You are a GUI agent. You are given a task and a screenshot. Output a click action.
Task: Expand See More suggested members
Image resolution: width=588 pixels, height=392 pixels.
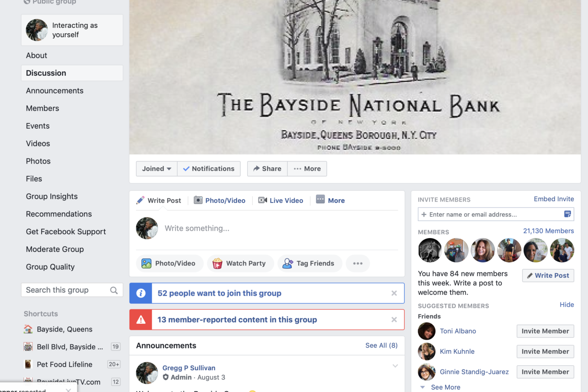pos(445,387)
